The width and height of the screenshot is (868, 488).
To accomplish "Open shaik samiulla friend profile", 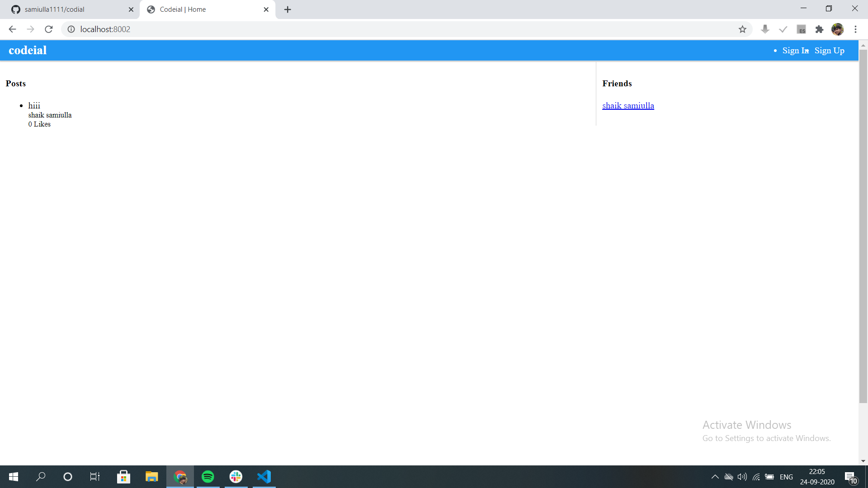I will [628, 106].
